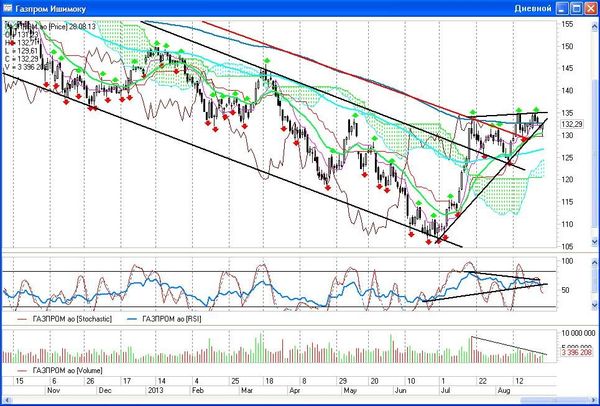The image size is (600, 406).
Task: Click the date label 17 on time axis
Action: (127, 381)
